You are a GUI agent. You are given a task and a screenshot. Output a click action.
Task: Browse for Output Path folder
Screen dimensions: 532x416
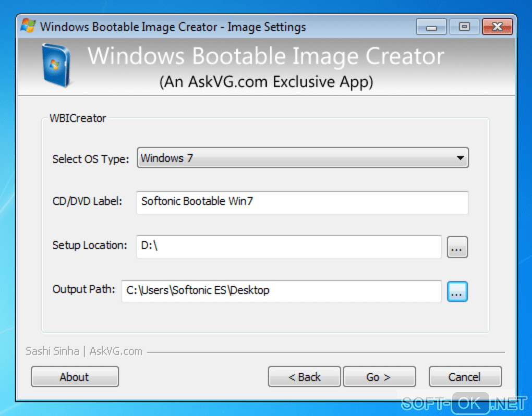[457, 291]
